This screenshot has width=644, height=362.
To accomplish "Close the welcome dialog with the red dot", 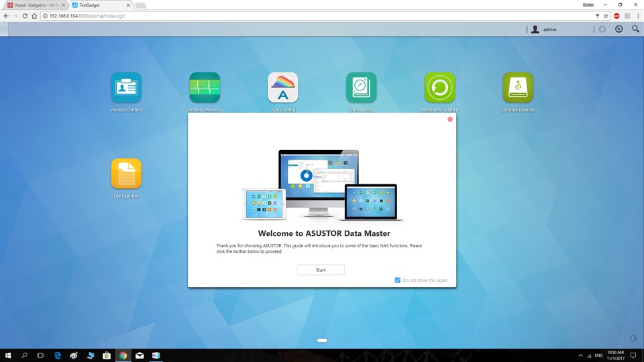I will click(450, 119).
